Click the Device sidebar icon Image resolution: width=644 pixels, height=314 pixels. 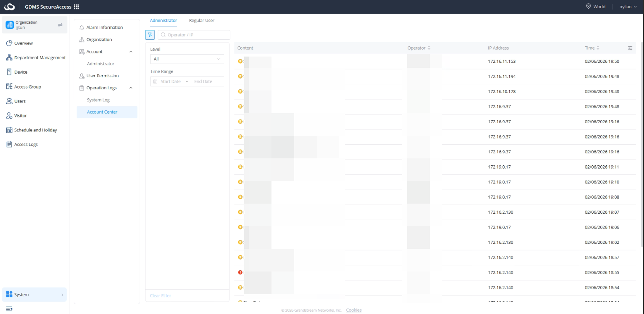pos(9,72)
